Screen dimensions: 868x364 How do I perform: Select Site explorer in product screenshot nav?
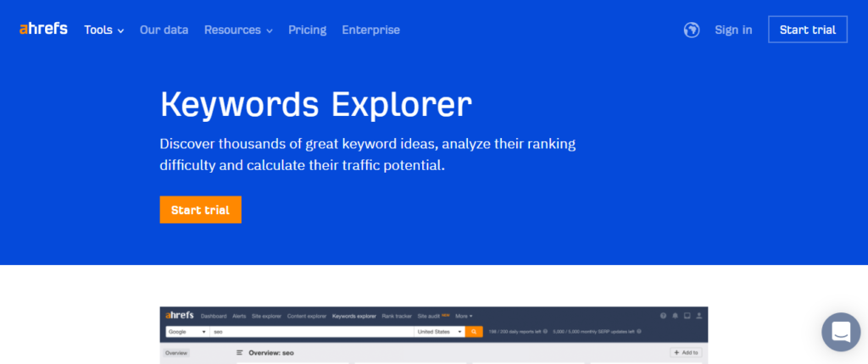point(266,317)
